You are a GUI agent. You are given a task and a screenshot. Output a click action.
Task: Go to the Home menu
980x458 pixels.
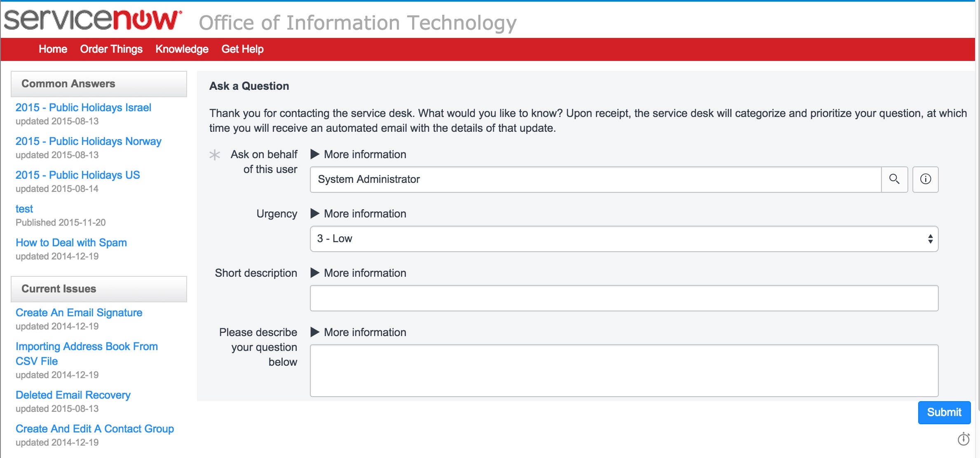[53, 49]
